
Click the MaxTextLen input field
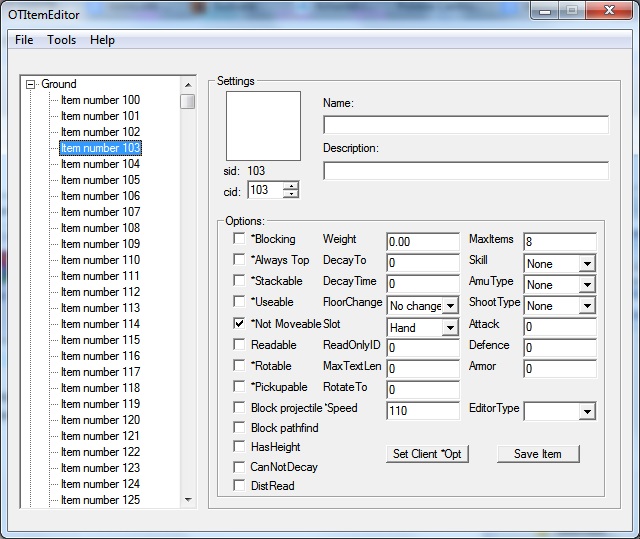423,368
